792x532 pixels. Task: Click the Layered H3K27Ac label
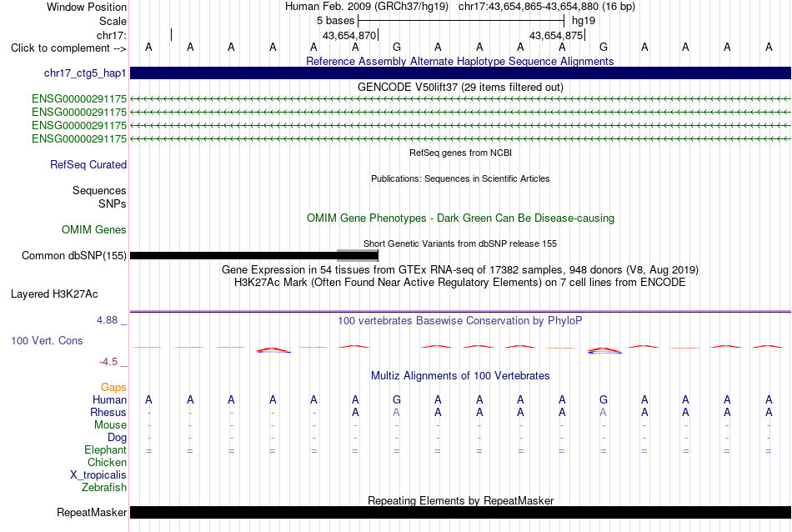[54, 294]
